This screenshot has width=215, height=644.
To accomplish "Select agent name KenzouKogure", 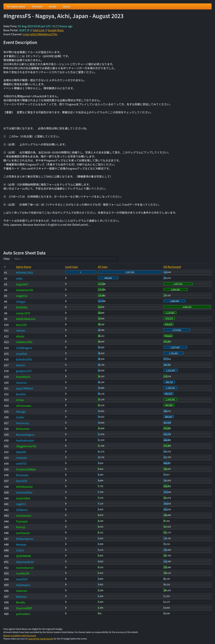I will click(x=25, y=435).
